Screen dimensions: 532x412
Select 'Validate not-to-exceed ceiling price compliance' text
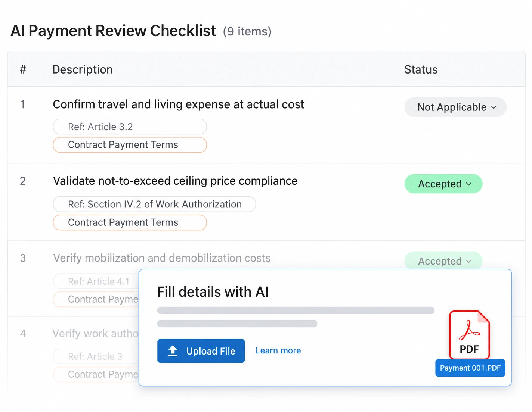click(175, 181)
